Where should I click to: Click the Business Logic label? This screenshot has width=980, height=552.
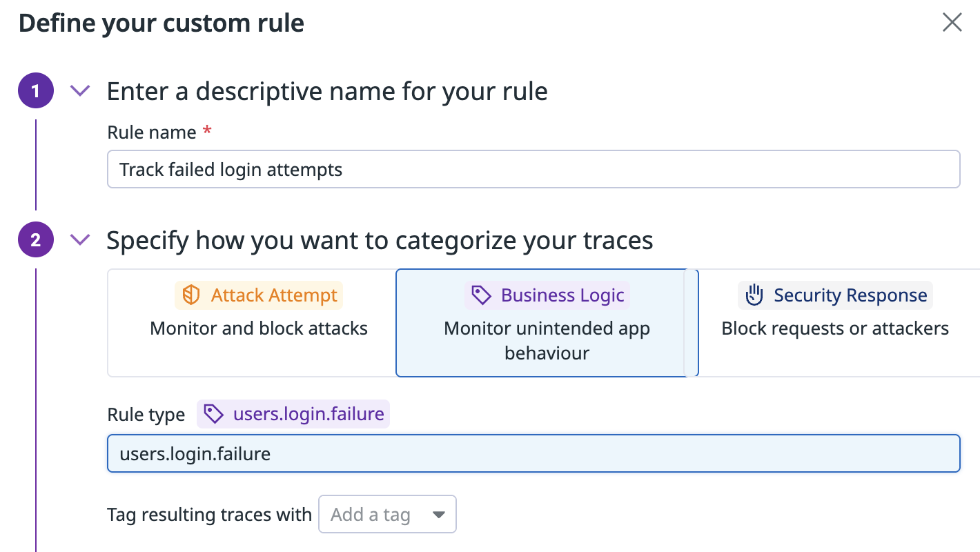tap(562, 295)
